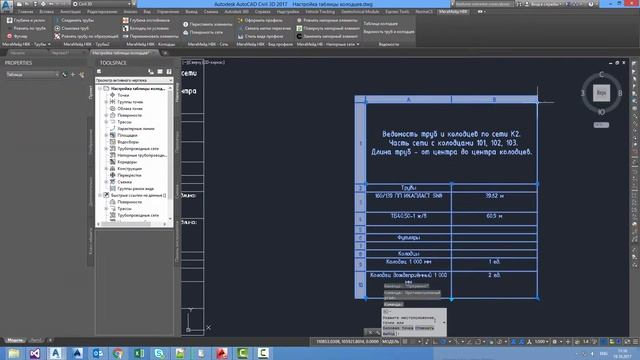This screenshot has width=640, height=360.
Task: Add a new drawing tab with plus button
Action: coord(165,53)
